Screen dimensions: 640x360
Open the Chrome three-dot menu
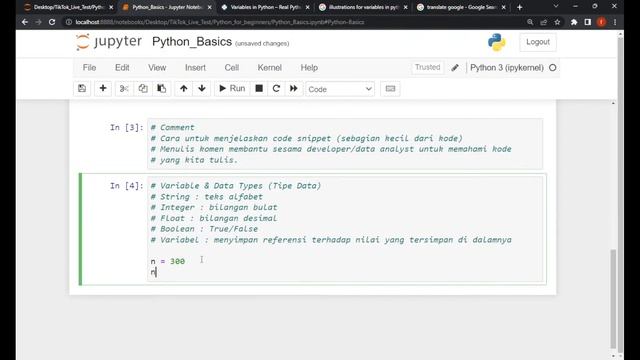(615, 22)
